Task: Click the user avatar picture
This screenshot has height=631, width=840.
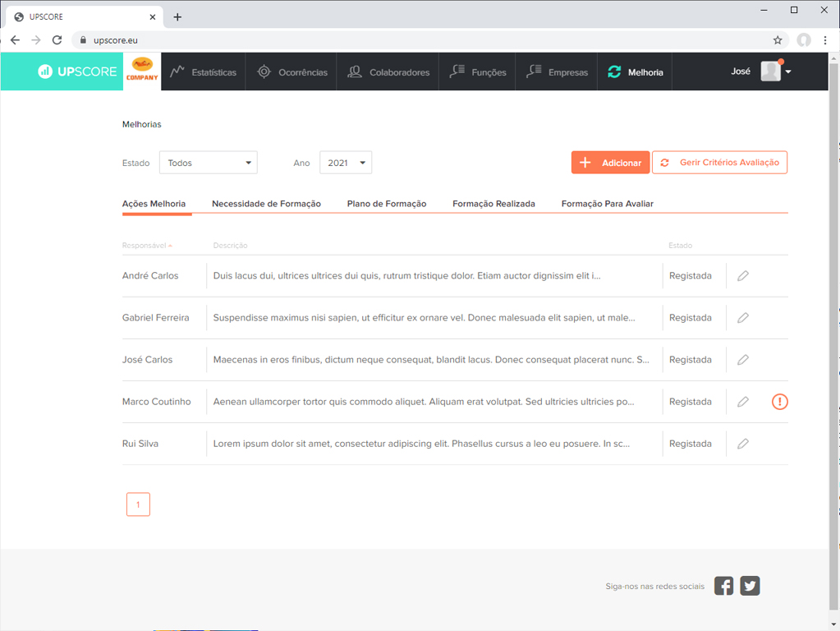Action: click(x=771, y=71)
